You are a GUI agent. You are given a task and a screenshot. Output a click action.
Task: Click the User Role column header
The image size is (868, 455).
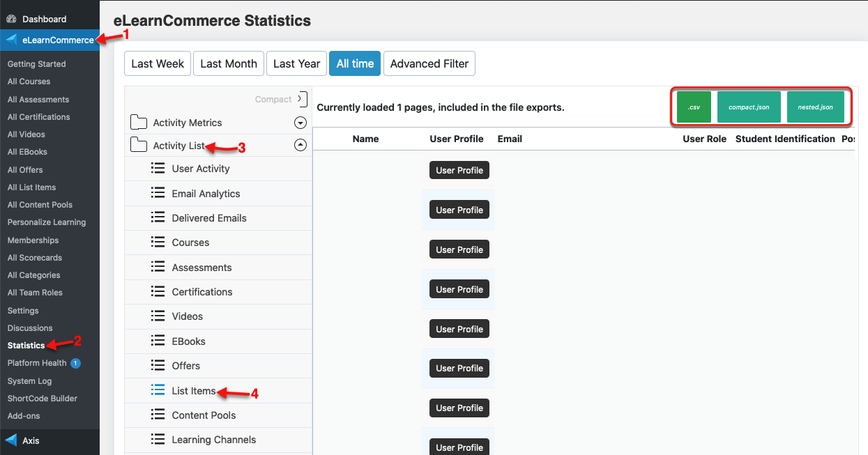705,139
